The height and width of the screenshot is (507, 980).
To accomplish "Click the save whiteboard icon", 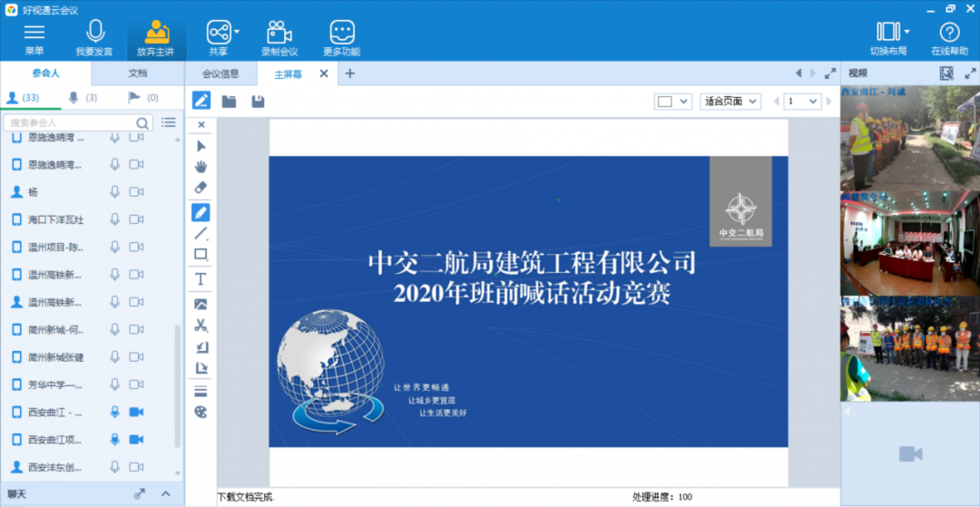I will click(258, 101).
